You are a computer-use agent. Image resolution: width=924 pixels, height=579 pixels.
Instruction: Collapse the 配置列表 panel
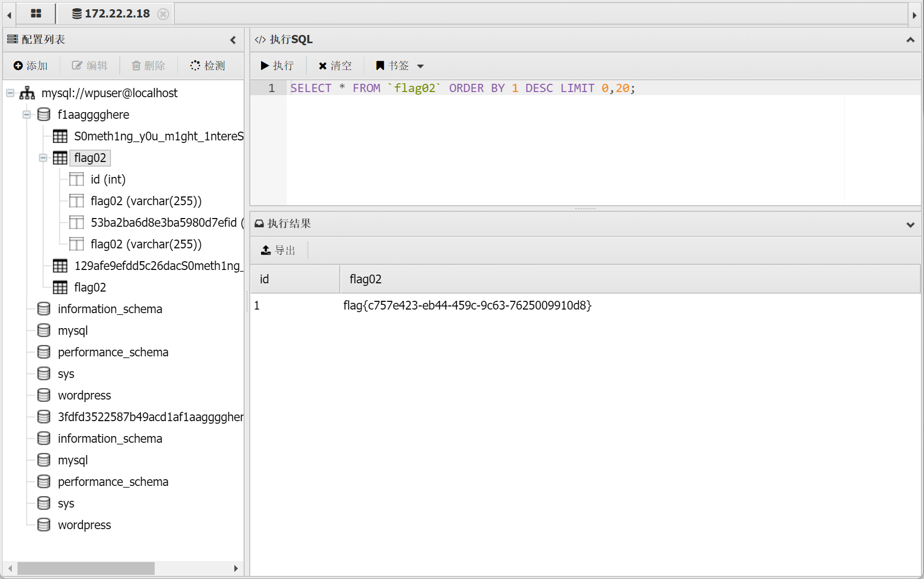[233, 40]
